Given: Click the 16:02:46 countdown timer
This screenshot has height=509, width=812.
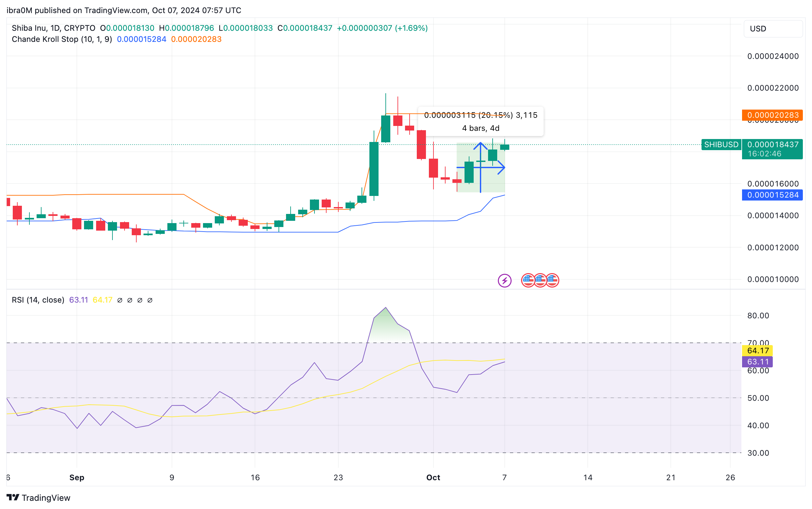Looking at the screenshot, I should 764,154.
